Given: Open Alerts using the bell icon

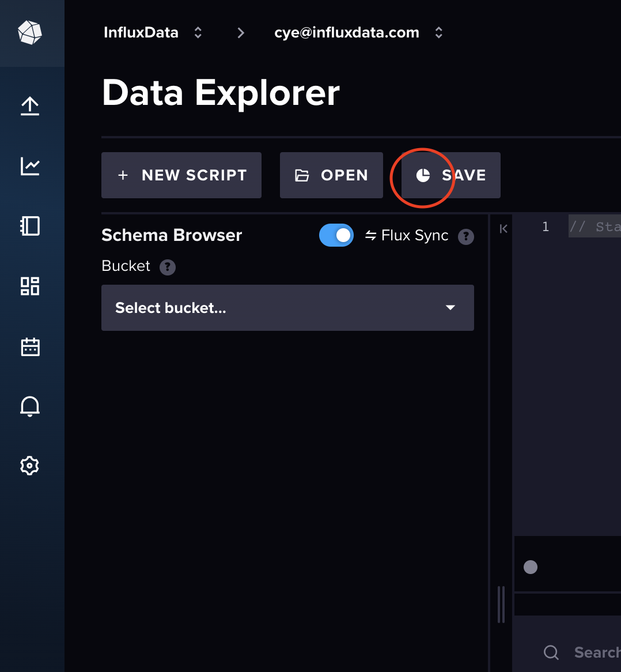Looking at the screenshot, I should 29,406.
